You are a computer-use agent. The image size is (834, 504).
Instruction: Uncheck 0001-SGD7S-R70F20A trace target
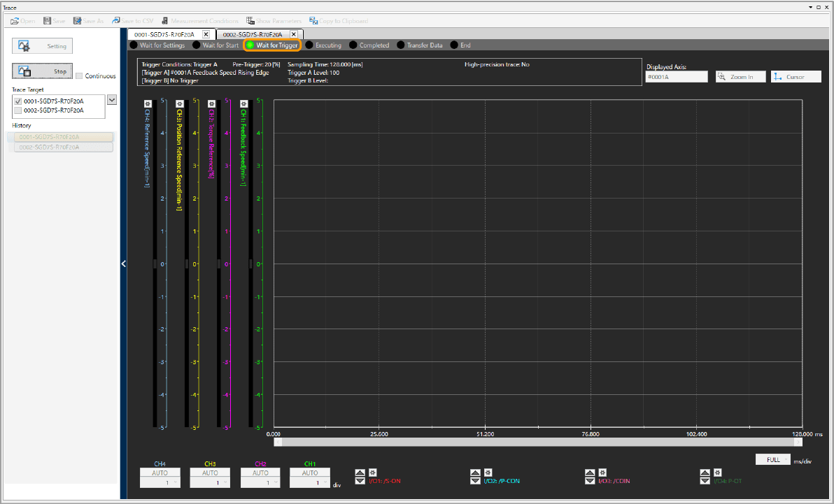point(17,101)
